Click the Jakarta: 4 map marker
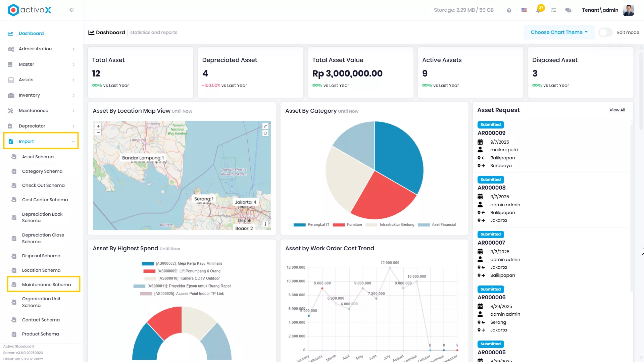This screenshot has height=362, width=644. (245, 202)
